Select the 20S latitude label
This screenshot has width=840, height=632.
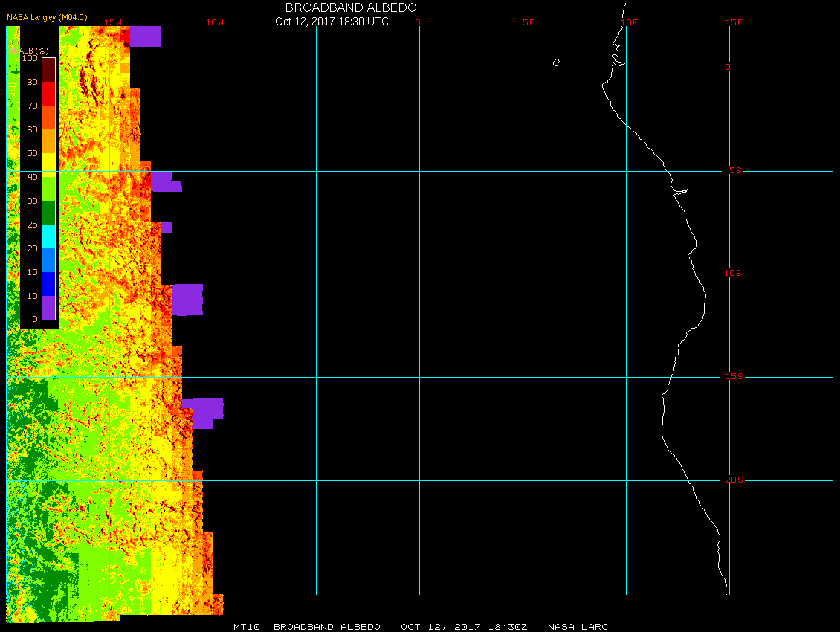tap(733, 480)
